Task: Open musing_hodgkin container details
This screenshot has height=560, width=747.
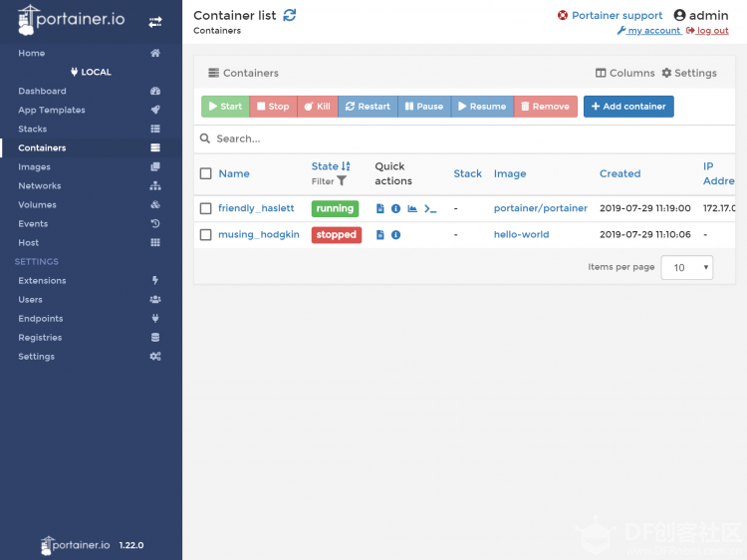Action: 259,234
